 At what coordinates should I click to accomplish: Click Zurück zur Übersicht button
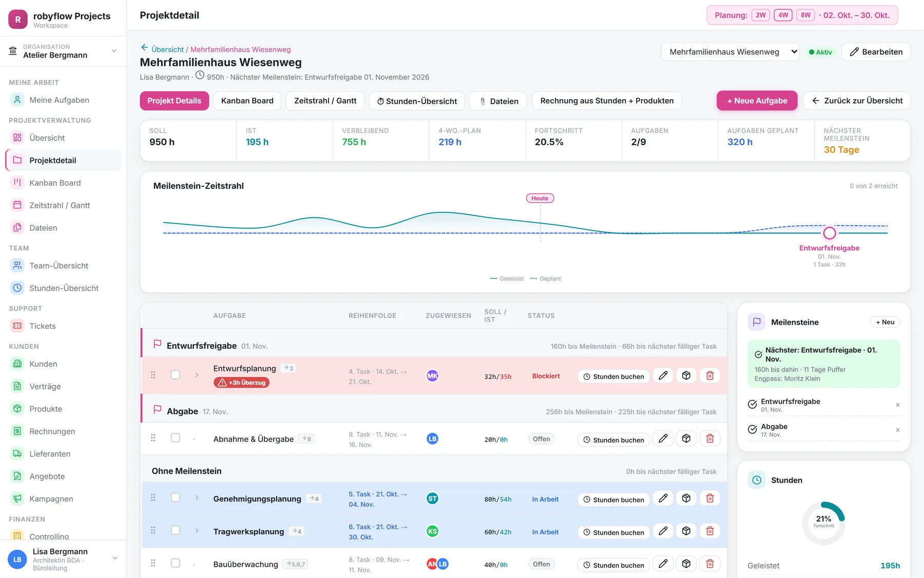tap(857, 101)
